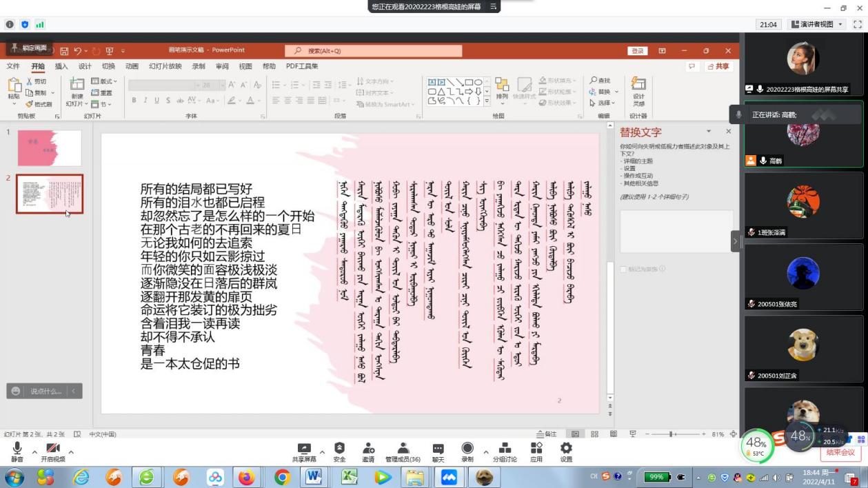Select the first slide thumbnail
The image size is (868, 488).
(x=49, y=148)
